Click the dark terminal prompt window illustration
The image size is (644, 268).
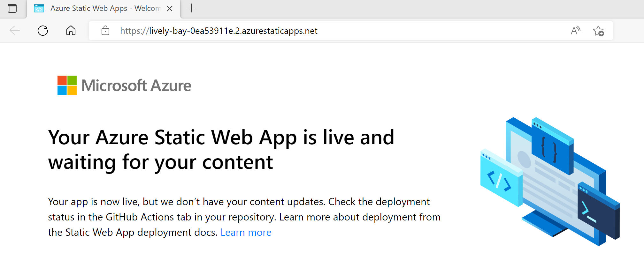597,212
